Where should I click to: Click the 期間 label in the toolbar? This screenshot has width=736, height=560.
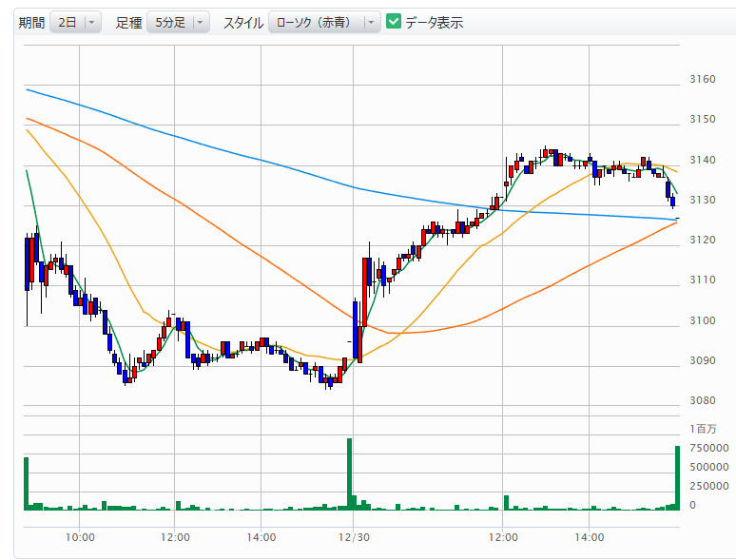pos(31,23)
